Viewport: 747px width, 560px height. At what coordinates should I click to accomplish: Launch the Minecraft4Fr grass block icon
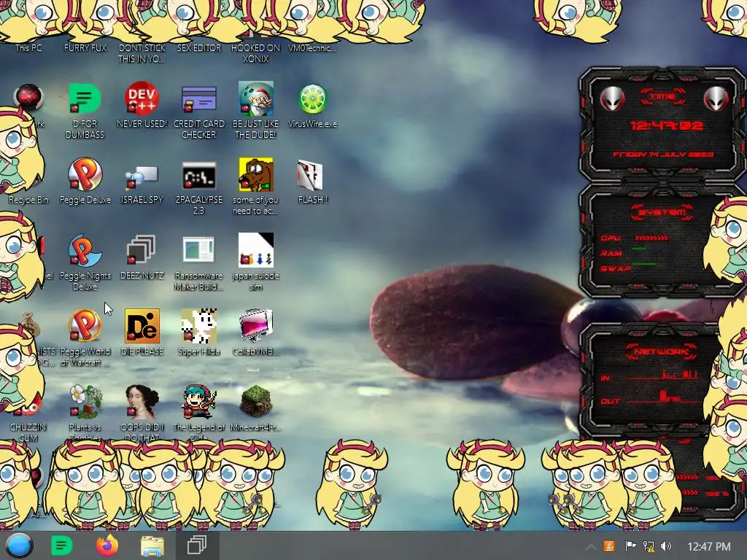coord(256,402)
